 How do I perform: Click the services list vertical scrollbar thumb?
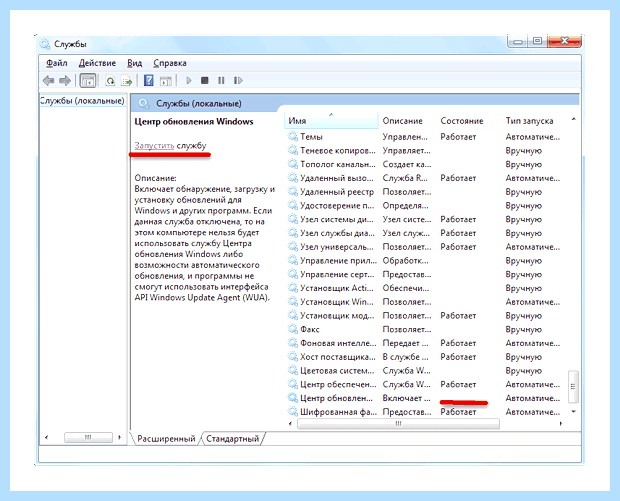pos(573,386)
